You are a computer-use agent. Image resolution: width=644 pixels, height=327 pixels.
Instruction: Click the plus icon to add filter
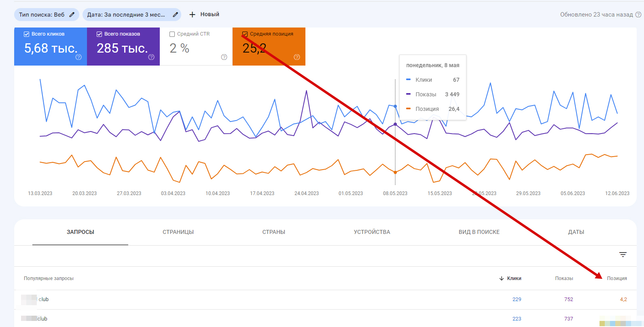pyautogui.click(x=193, y=15)
